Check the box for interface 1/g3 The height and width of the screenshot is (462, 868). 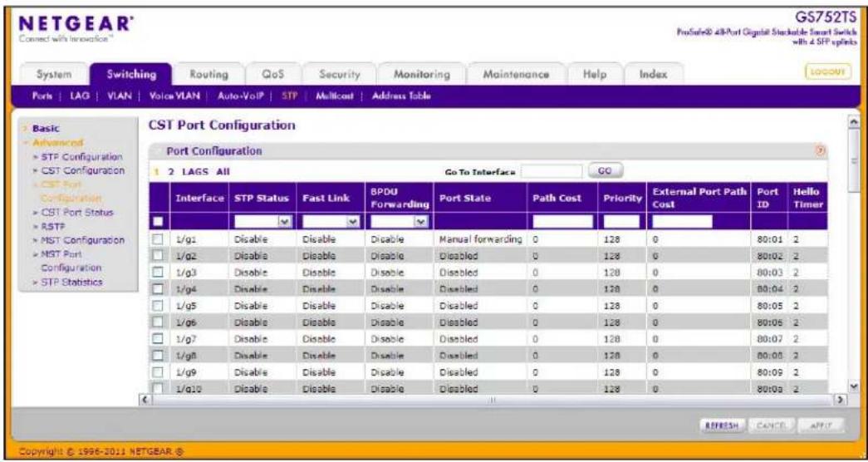coord(159,273)
